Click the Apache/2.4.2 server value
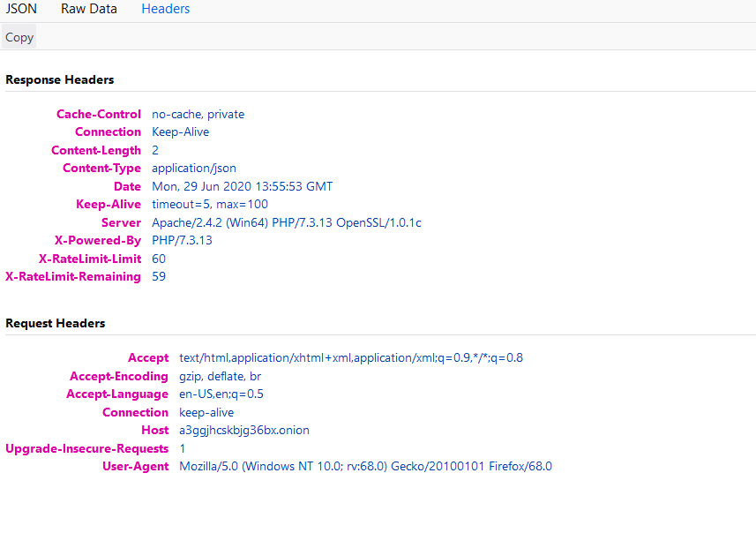This screenshot has height=548, width=756. pyautogui.click(x=287, y=223)
